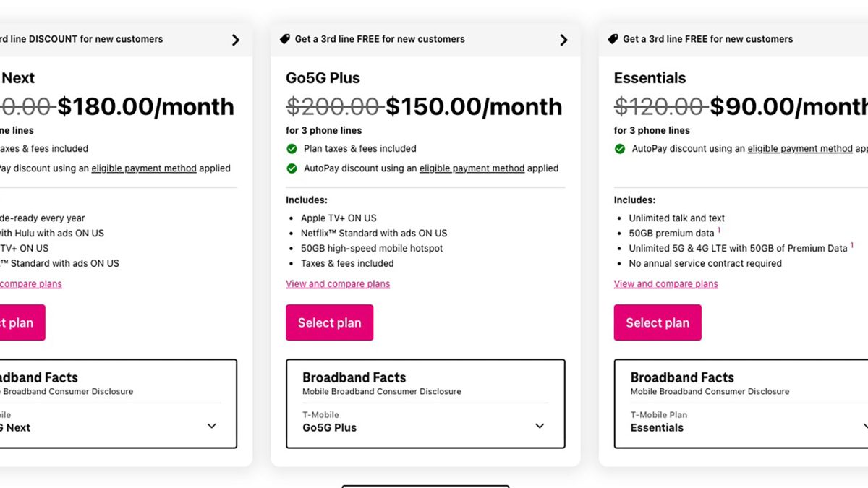Image resolution: width=868 pixels, height=488 pixels.
Task: Expand Go5G Plus Broadband Facts chevron
Action: click(x=540, y=426)
